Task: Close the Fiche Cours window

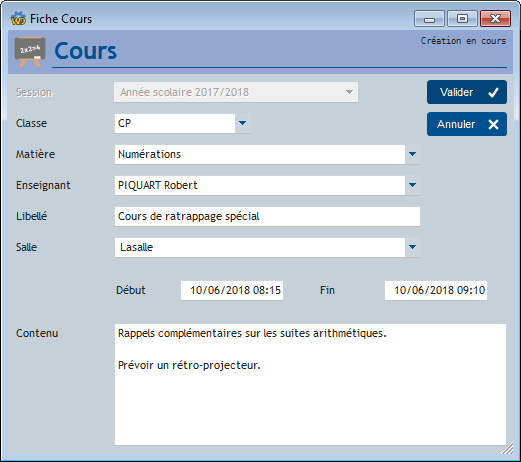Action: pyautogui.click(x=495, y=18)
